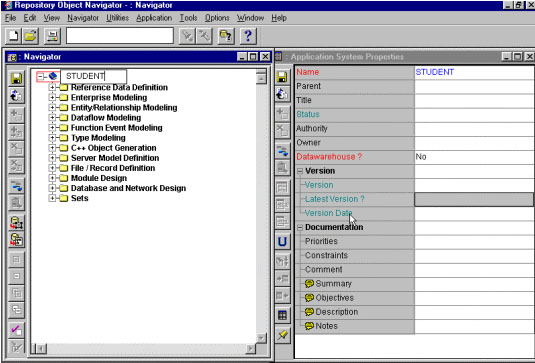The height and width of the screenshot is (363, 535).
Task: Click the blue U icon in Properties toolbar
Action: pyautogui.click(x=282, y=242)
